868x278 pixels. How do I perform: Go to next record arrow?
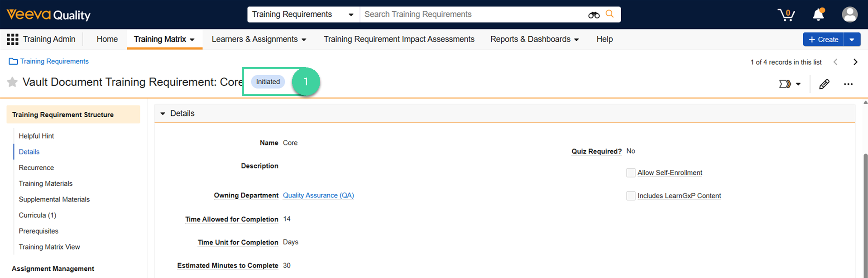855,62
